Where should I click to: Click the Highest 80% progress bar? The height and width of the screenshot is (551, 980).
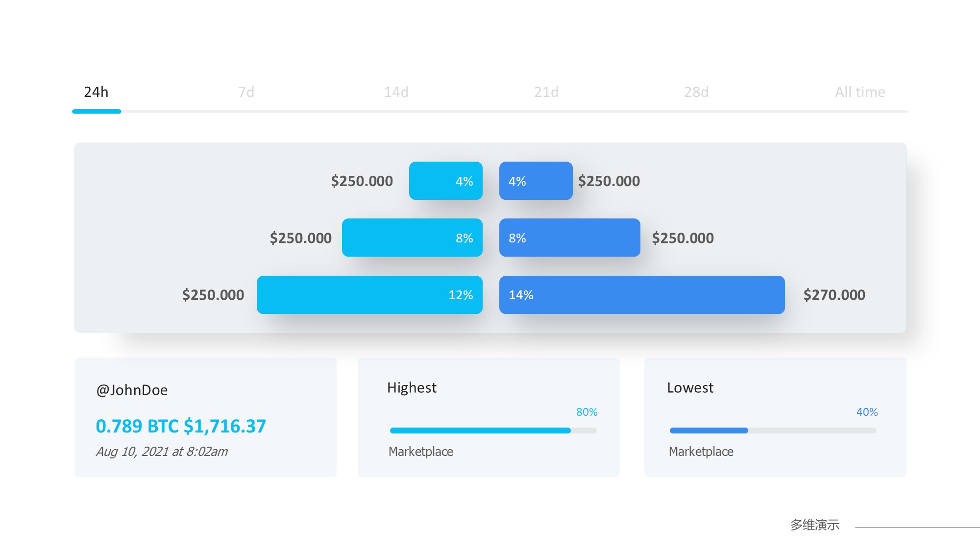pos(493,431)
